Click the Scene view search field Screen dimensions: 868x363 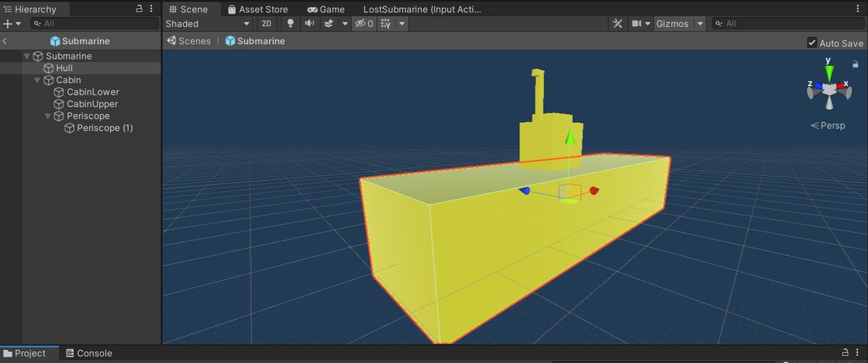click(x=787, y=24)
